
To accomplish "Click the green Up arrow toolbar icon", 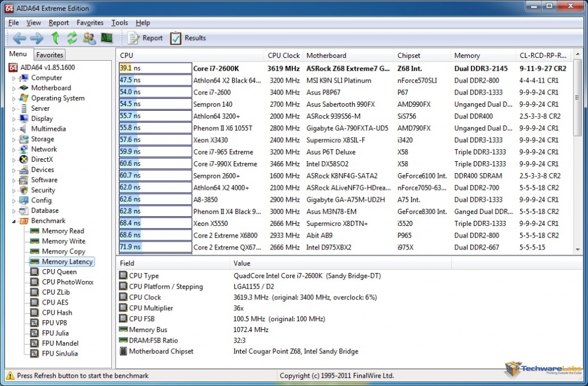I will coord(55,38).
